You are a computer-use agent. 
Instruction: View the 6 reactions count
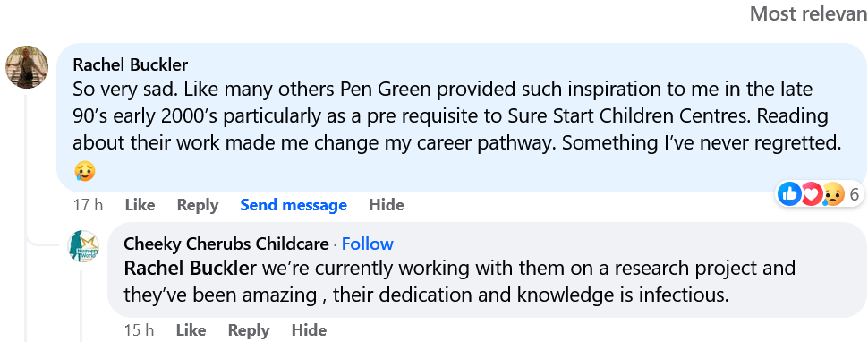(x=855, y=193)
